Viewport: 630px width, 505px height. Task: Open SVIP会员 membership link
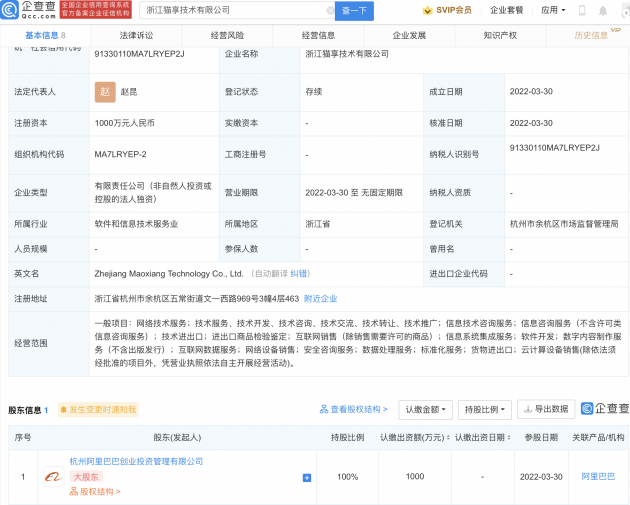point(447,10)
